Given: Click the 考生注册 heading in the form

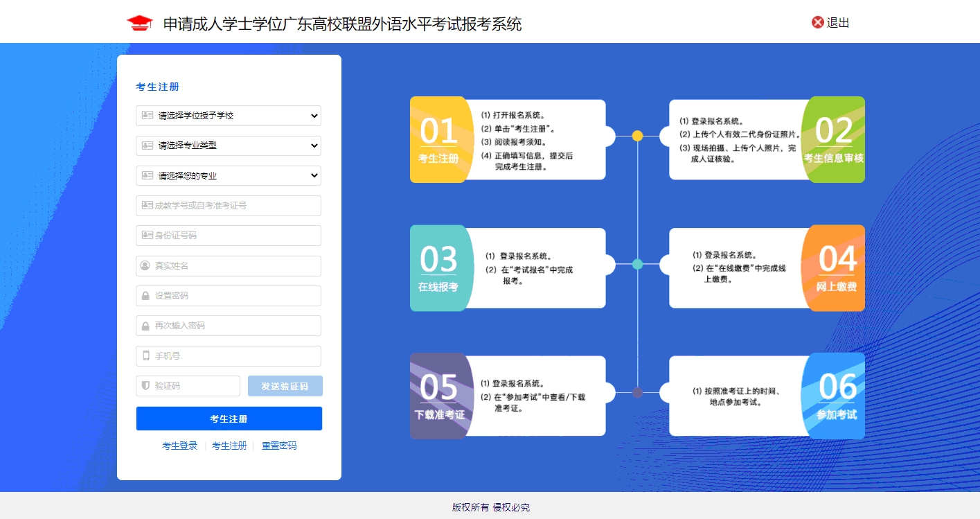Looking at the screenshot, I should click(x=158, y=87).
